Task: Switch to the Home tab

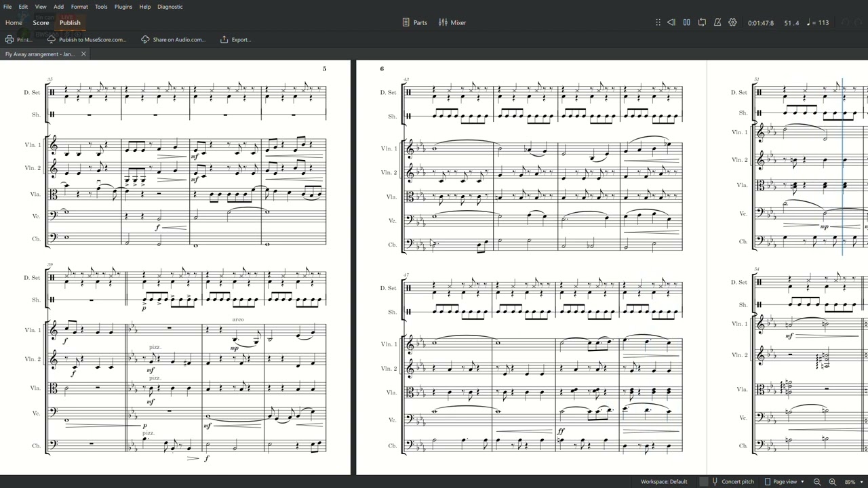Action: pyautogui.click(x=14, y=22)
